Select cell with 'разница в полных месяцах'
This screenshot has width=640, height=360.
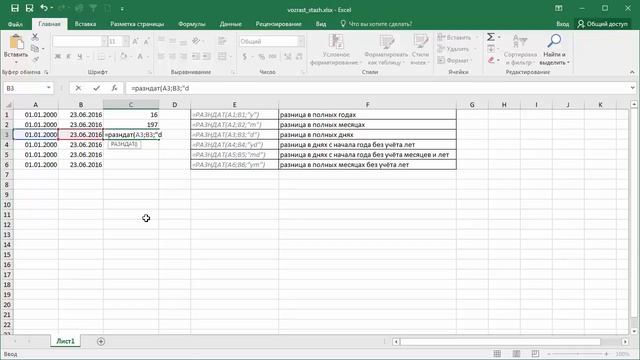(x=367, y=124)
